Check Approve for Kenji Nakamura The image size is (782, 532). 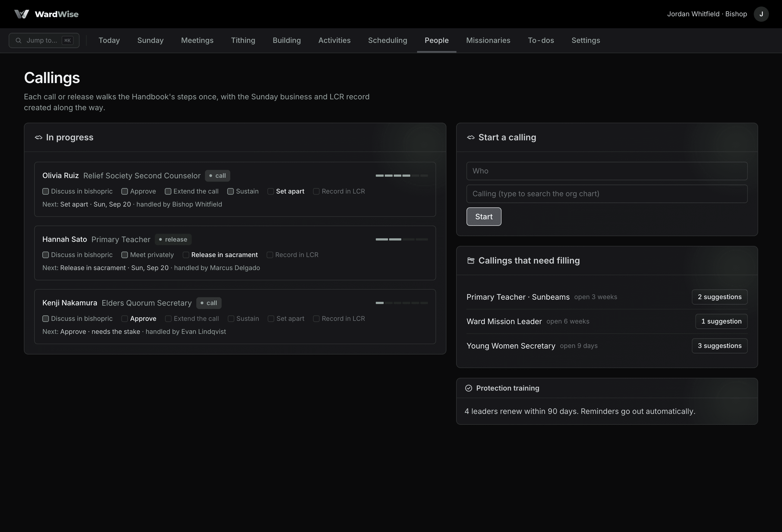(x=125, y=318)
